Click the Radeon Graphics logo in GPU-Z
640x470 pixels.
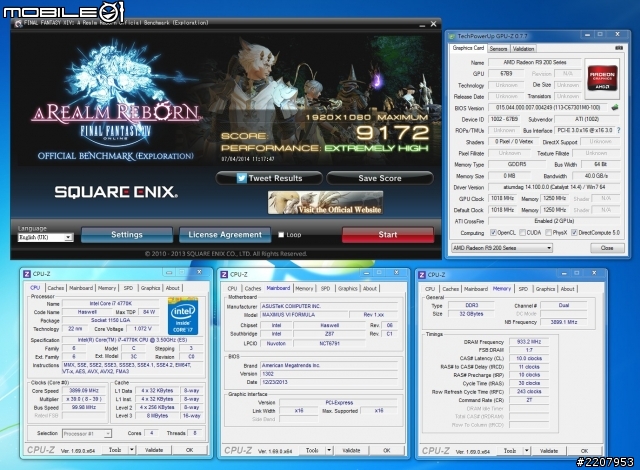tap(602, 78)
